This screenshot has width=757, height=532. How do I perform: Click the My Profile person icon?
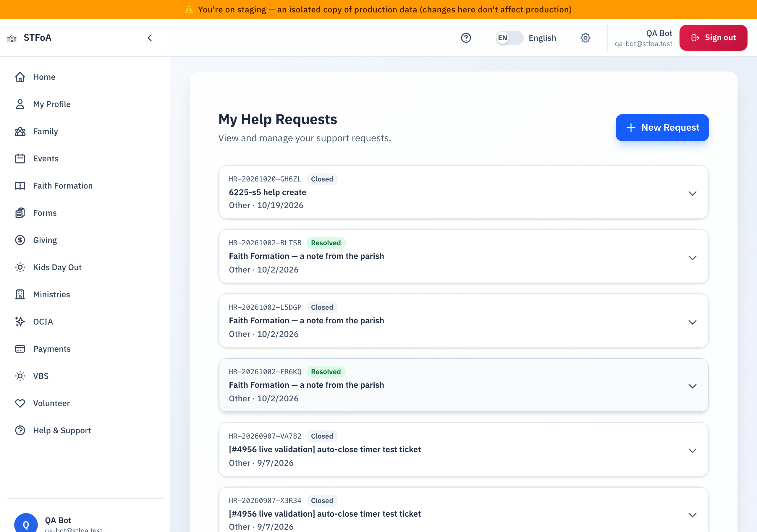pos(20,104)
